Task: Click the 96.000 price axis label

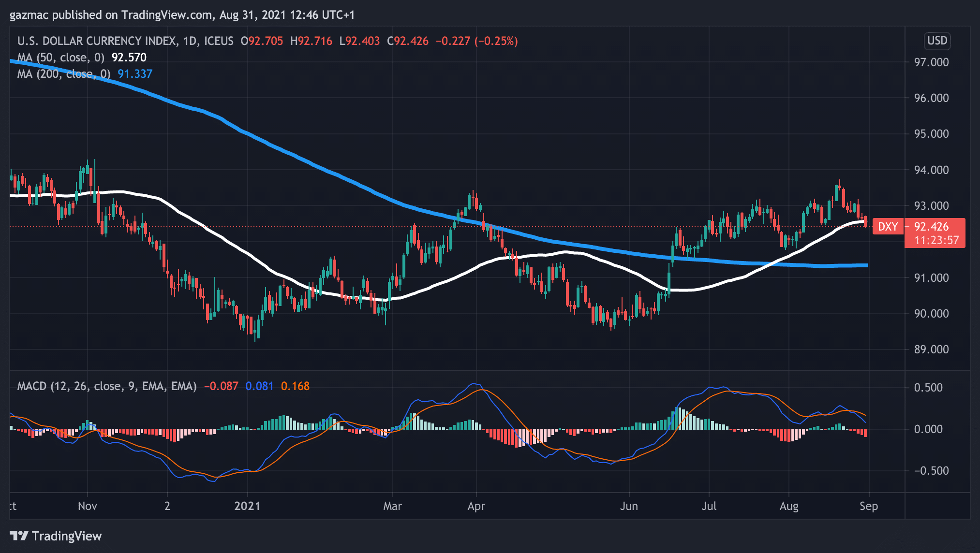Action: [931, 98]
